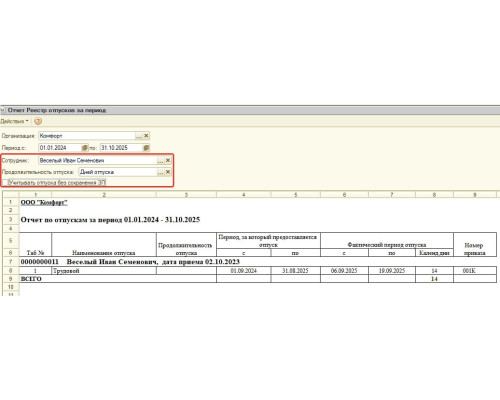Select the ООО "Комфорт" title cell
Image resolution: width=500 pixels, height=400 pixels.
(x=44, y=202)
